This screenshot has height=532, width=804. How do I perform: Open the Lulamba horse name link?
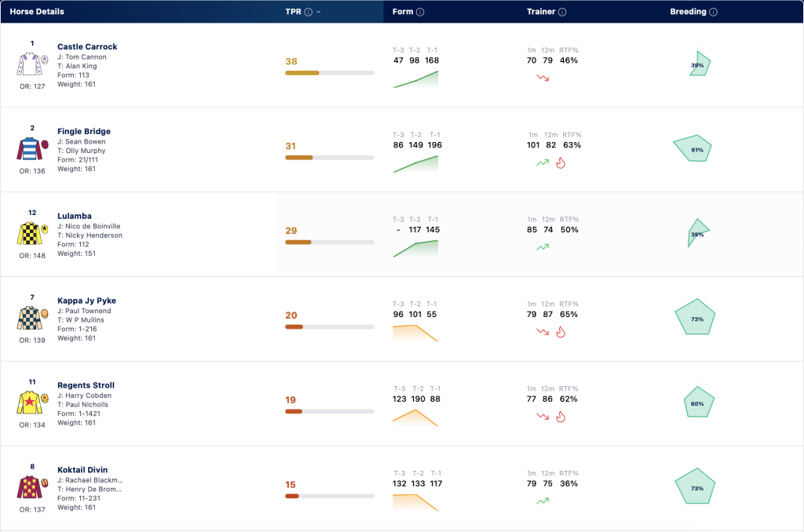(75, 216)
